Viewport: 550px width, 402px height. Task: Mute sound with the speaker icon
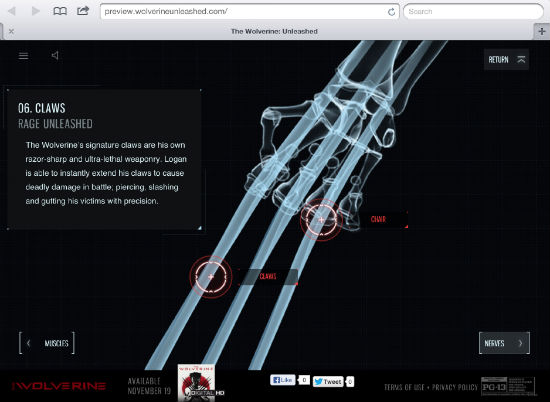click(55, 55)
